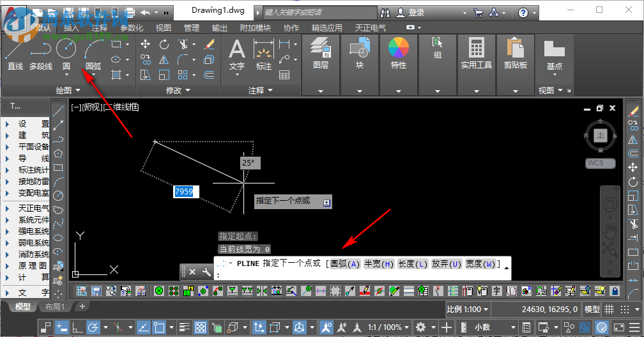This screenshot has height=337, width=644.
Task: Toggle dynamic input in bottom status bar
Action: coord(61,327)
